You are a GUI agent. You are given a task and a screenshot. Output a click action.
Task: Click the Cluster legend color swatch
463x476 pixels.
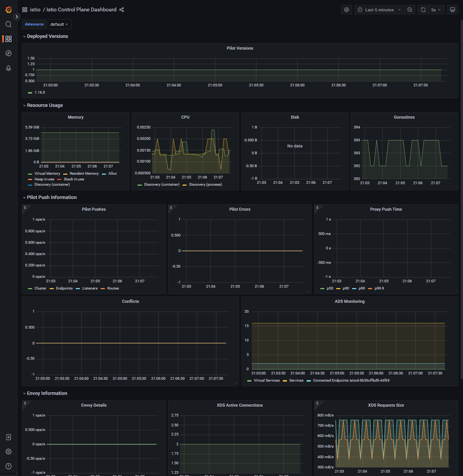click(30, 289)
